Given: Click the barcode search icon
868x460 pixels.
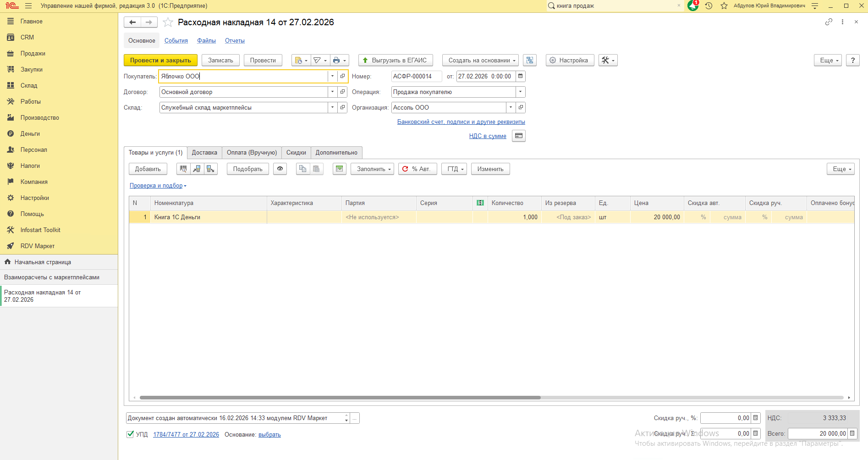Looking at the screenshot, I should tap(183, 169).
